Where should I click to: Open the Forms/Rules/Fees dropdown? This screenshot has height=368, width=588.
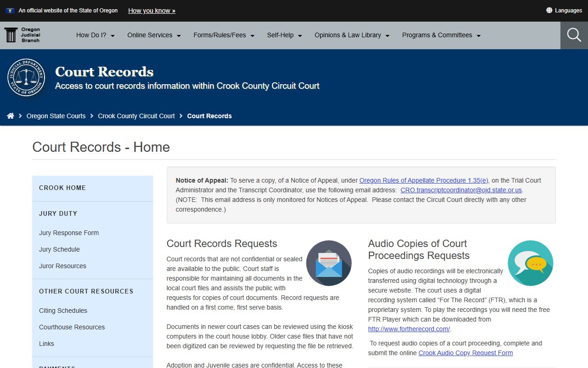224,35
